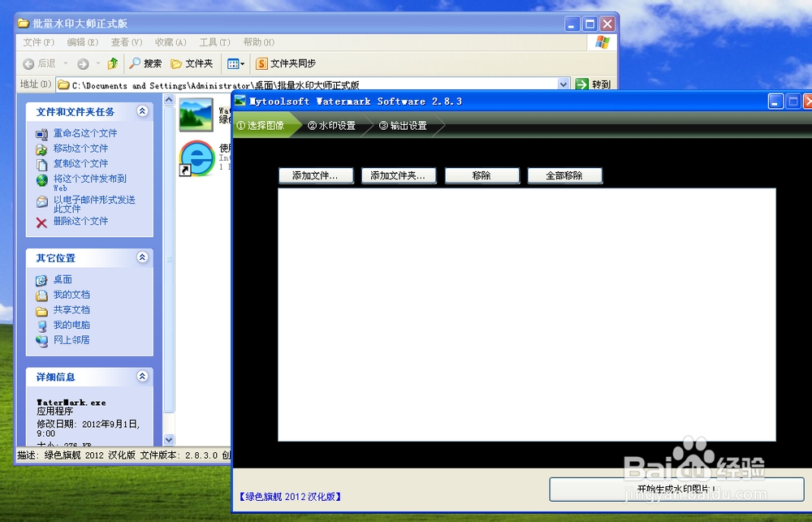Minimize the Watermark Software window

[775, 101]
